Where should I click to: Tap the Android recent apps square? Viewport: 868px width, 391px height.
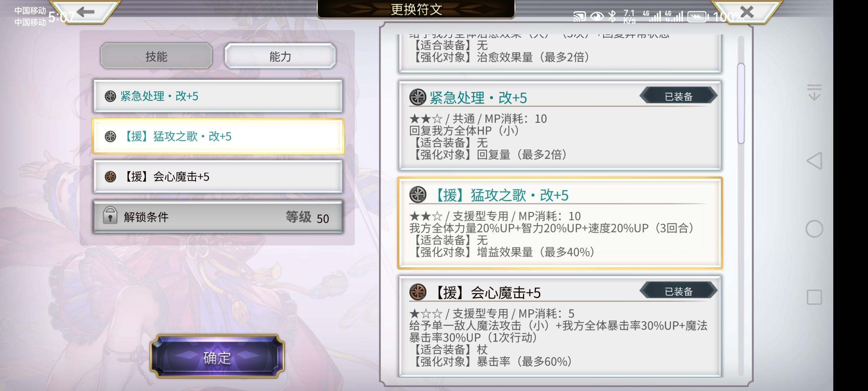[x=814, y=297]
